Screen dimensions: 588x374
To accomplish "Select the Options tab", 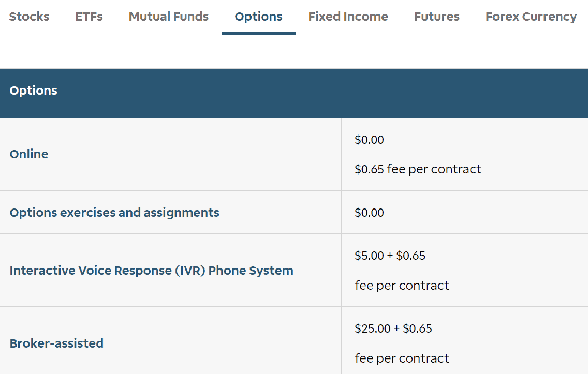I will [258, 17].
